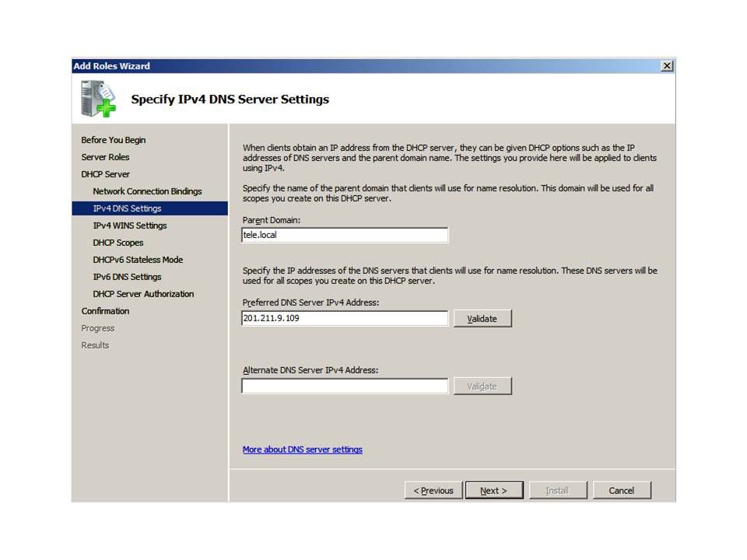Close the Add Roles Wizard window
The width and height of the screenshot is (747, 560).
tap(667, 66)
